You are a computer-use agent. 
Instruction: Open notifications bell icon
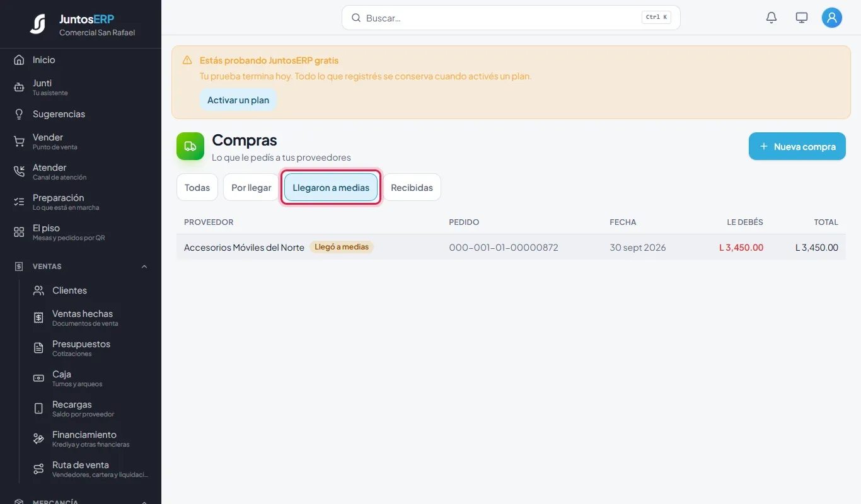(x=771, y=18)
